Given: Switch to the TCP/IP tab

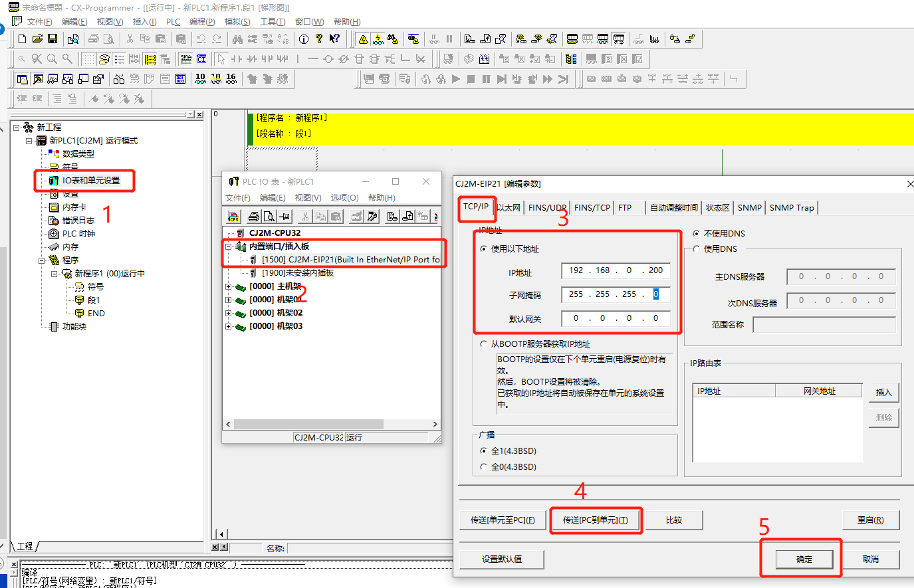Looking at the screenshot, I should pyautogui.click(x=476, y=207).
